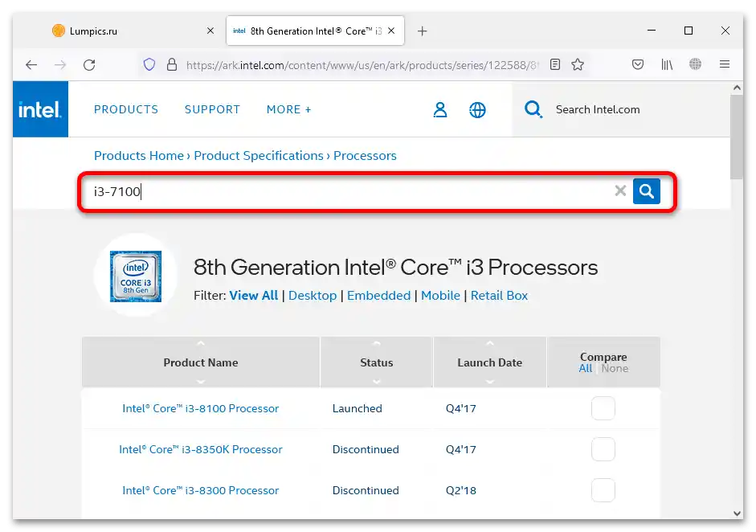Apply the View All filter
This screenshot has height=532, width=756.
(x=254, y=296)
